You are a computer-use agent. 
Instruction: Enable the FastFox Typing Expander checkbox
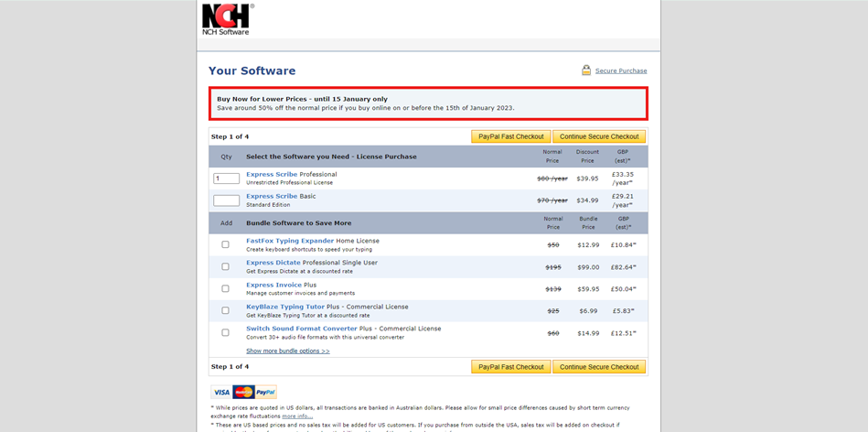[x=225, y=244]
